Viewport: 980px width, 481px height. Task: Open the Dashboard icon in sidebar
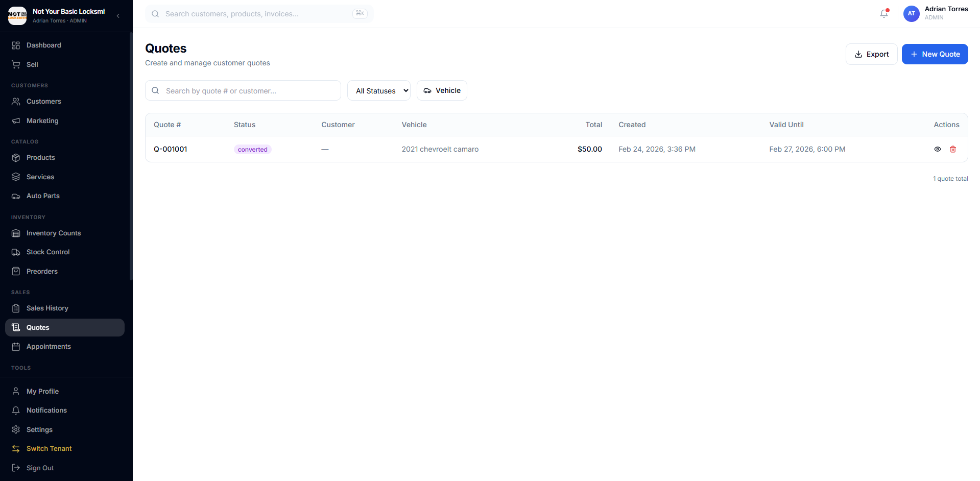[x=16, y=45]
